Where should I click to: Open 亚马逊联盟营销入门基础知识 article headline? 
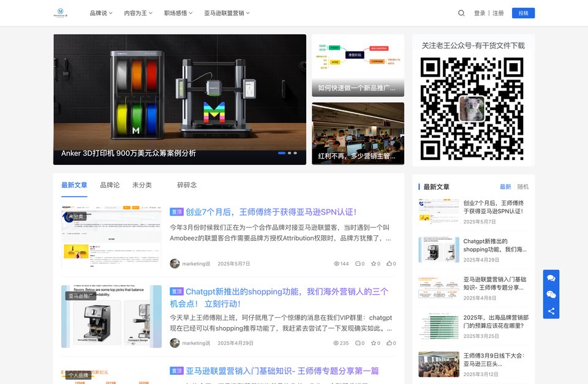[x=282, y=371]
